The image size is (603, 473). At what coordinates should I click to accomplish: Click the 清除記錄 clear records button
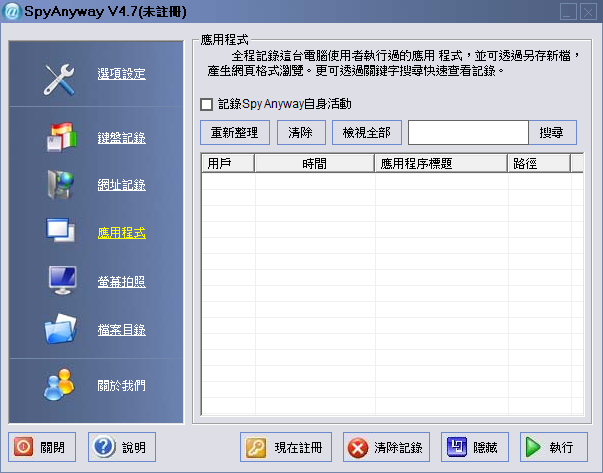pos(386,447)
